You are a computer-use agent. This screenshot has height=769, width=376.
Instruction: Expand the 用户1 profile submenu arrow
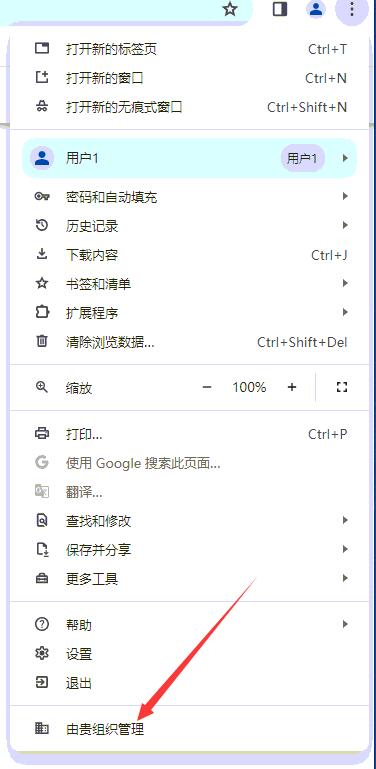click(x=346, y=158)
